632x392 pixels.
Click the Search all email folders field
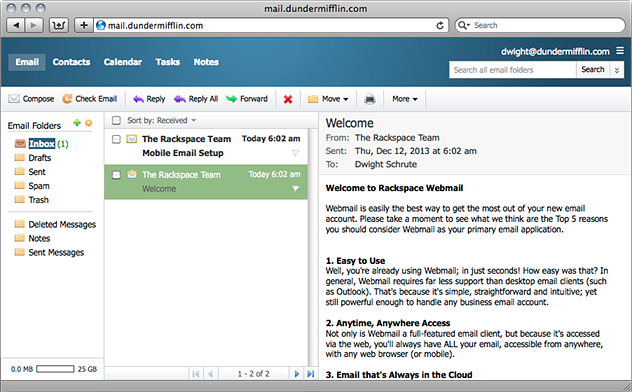tap(512, 70)
